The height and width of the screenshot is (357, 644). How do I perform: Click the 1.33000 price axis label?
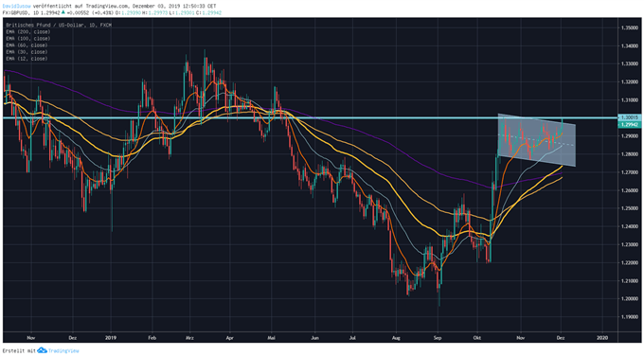coord(629,63)
